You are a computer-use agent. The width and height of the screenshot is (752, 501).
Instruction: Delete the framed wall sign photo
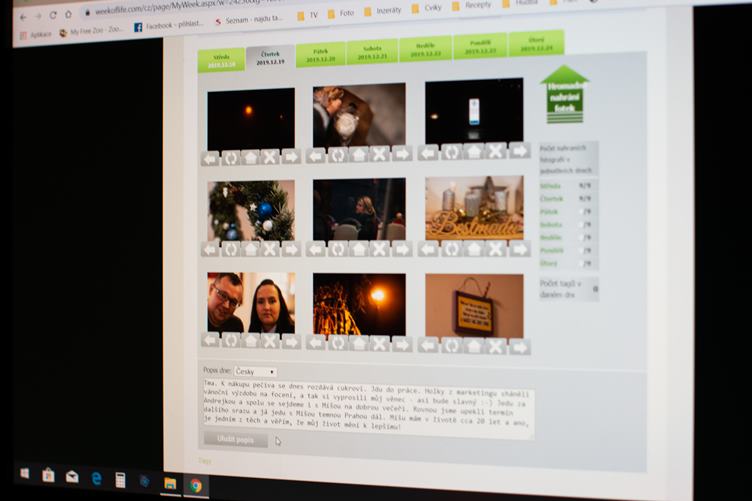point(496,346)
